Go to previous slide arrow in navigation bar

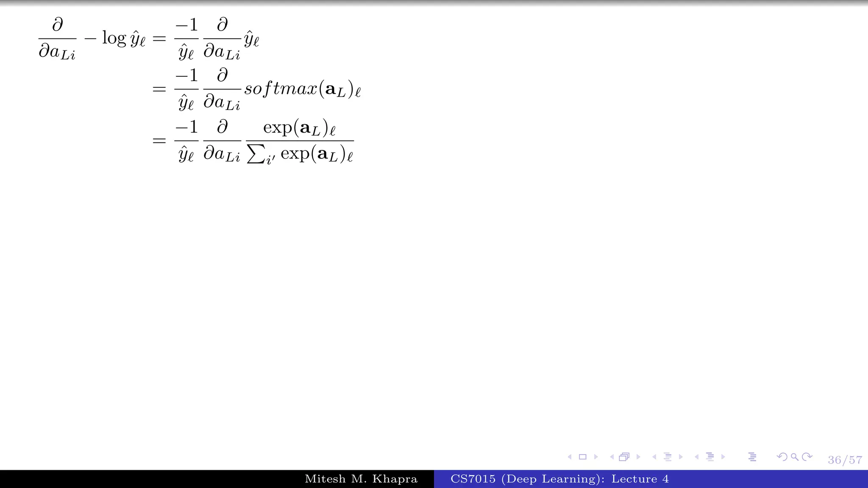(570, 457)
